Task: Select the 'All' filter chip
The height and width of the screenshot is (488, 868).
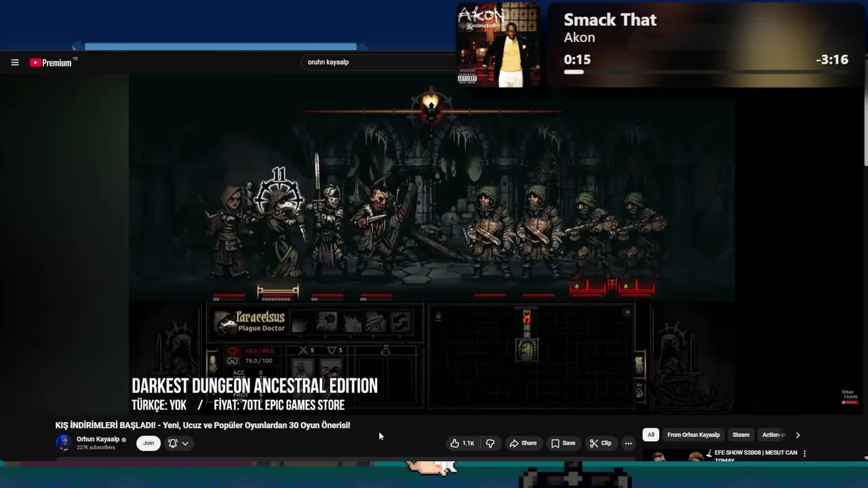Action: tap(650, 435)
